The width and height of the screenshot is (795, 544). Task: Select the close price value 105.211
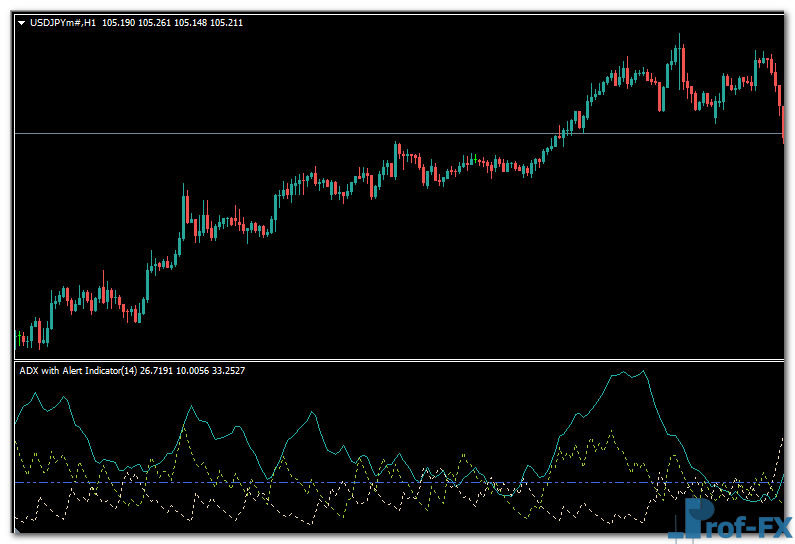click(226, 22)
